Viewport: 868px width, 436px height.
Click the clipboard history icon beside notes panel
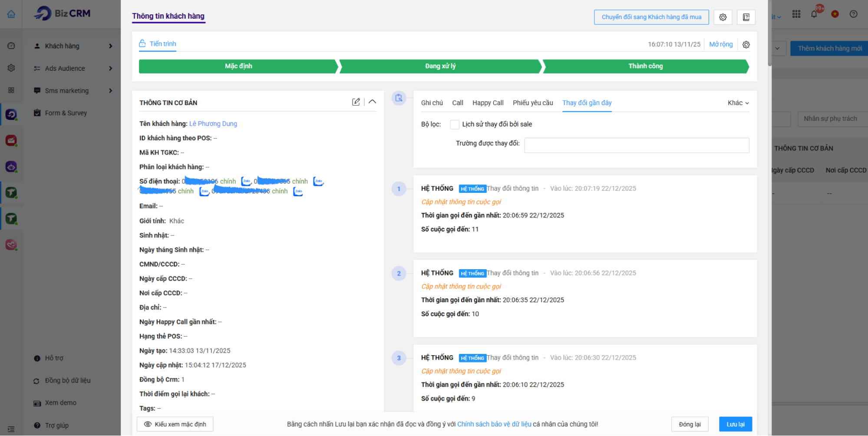tap(399, 98)
